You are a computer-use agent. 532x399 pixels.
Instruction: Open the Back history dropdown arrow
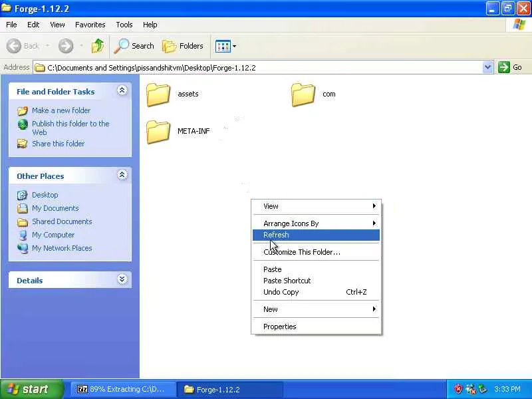click(x=47, y=46)
